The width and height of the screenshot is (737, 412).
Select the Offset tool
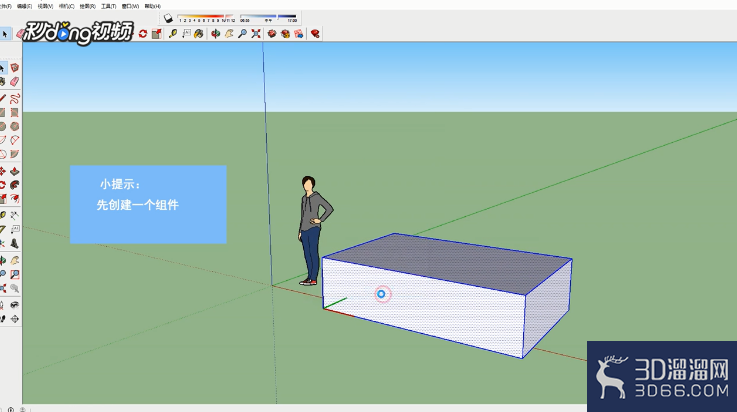[x=15, y=199]
